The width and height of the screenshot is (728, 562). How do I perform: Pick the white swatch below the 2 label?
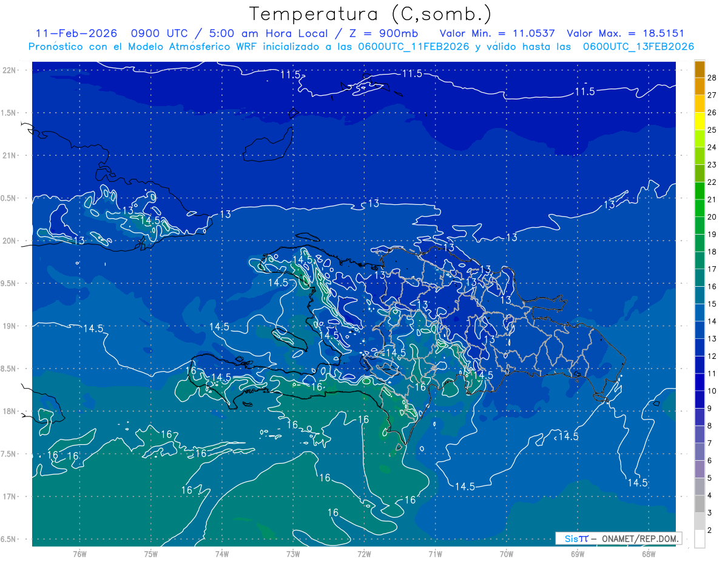(x=699, y=539)
